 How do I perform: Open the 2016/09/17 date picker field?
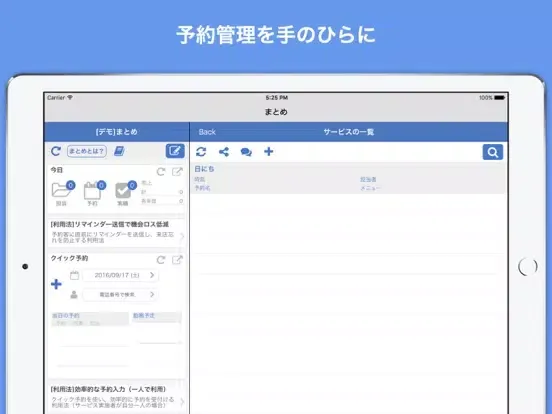tap(120, 275)
